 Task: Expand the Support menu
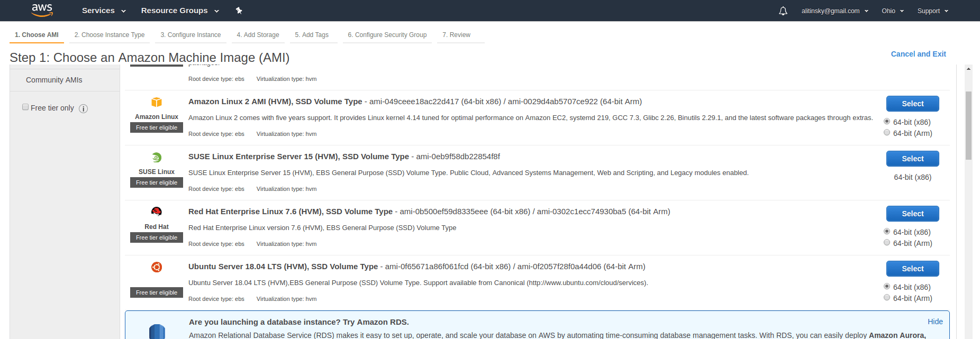tap(932, 11)
